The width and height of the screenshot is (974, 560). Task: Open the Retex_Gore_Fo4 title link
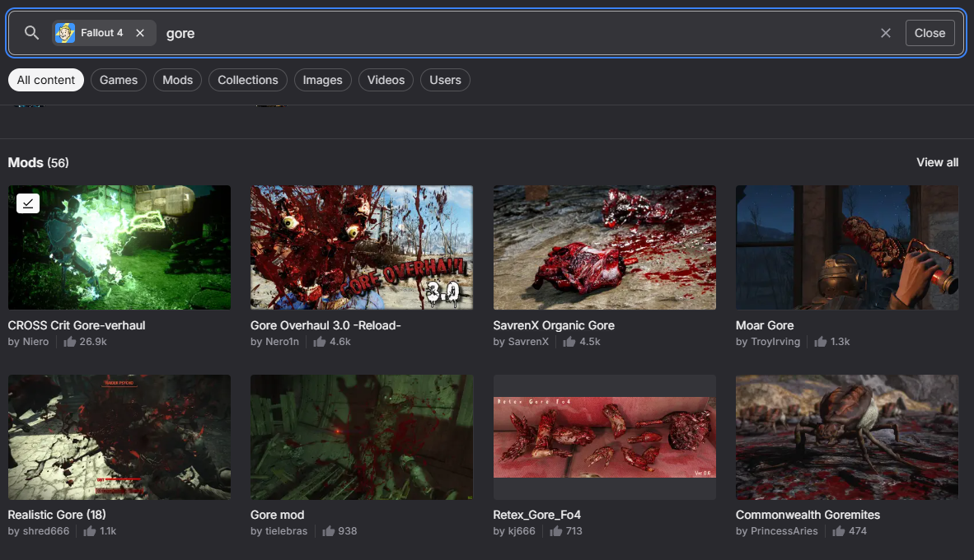click(x=536, y=515)
